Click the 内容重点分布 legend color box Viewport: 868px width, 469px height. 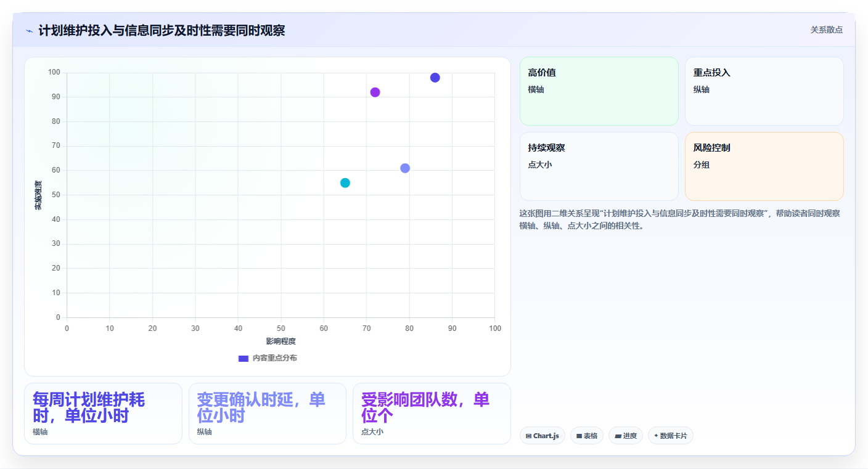(x=244, y=358)
